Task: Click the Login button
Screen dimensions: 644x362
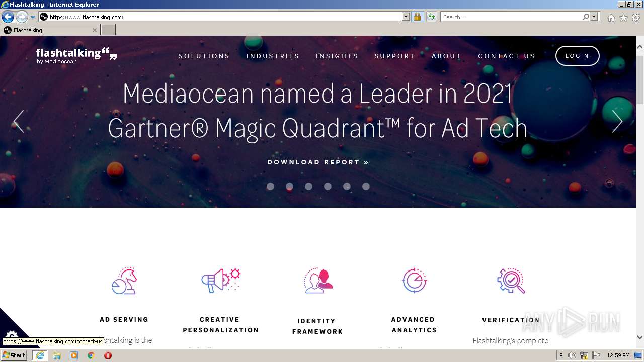Action: click(x=577, y=56)
